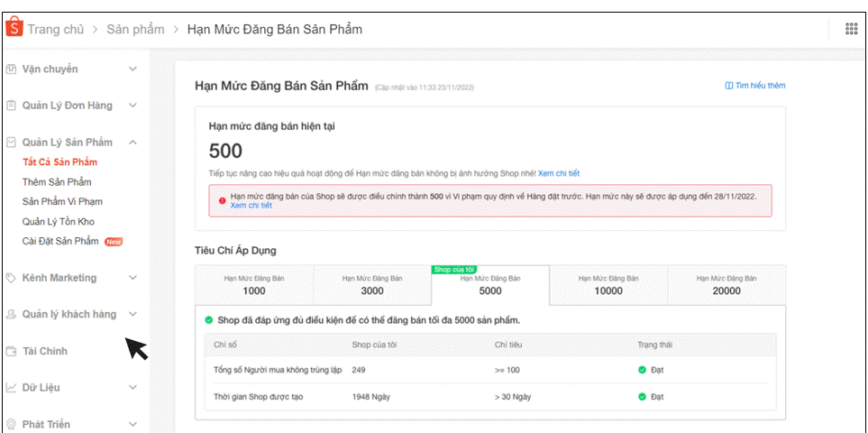Viewport: 868px width, 433px height.
Task: Click Xem chi tiết in red warning box
Action: 251,206
